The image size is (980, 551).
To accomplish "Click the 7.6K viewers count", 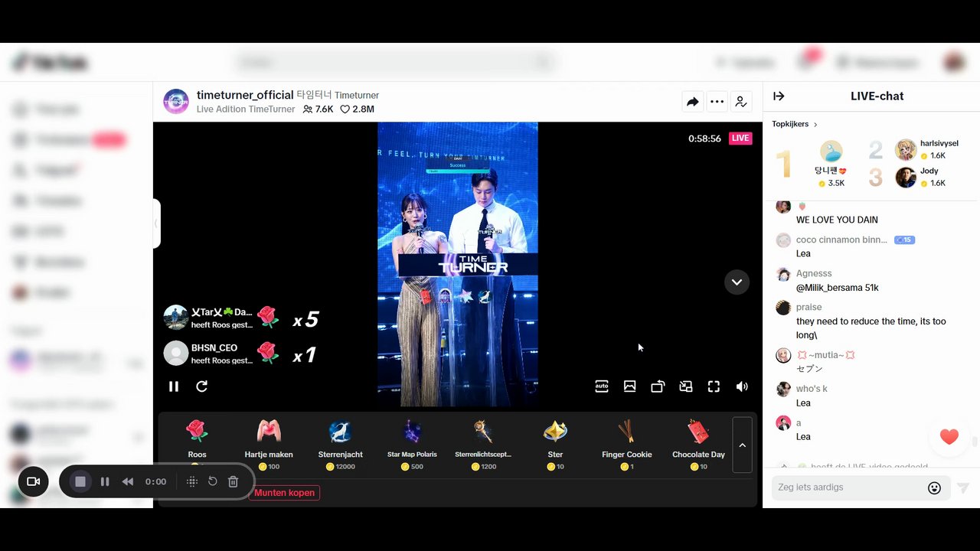I will [x=318, y=109].
